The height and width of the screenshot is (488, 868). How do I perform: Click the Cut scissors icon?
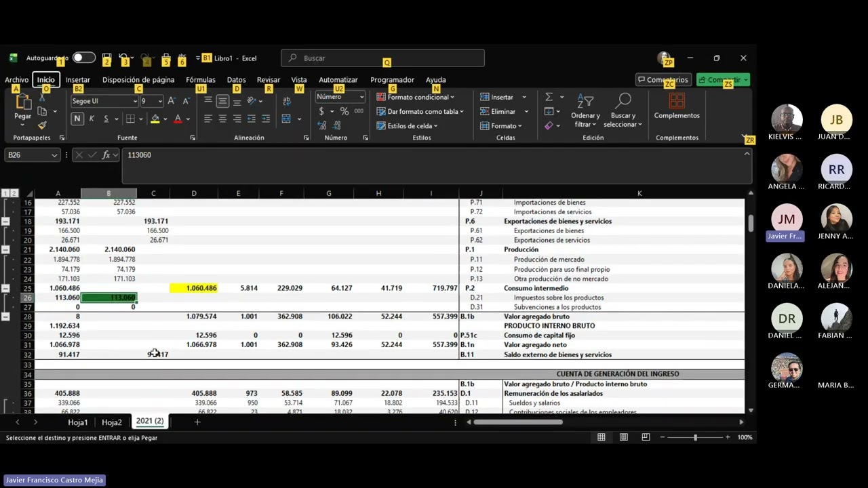[x=42, y=98]
